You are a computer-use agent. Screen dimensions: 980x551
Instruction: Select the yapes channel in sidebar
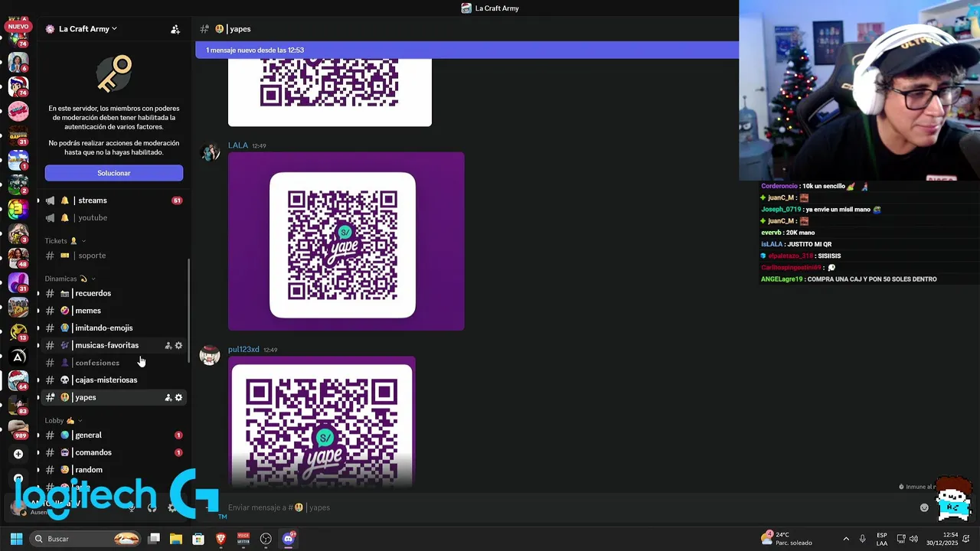pyautogui.click(x=113, y=397)
